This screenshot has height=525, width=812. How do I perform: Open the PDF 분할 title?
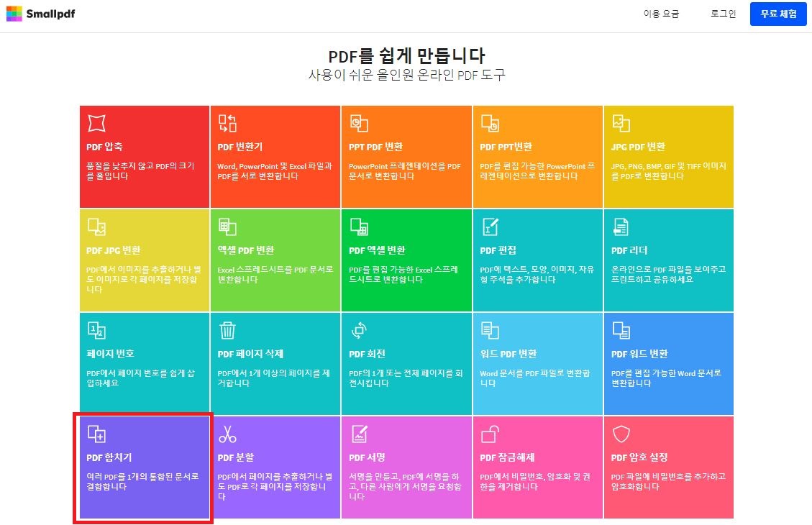(236, 457)
